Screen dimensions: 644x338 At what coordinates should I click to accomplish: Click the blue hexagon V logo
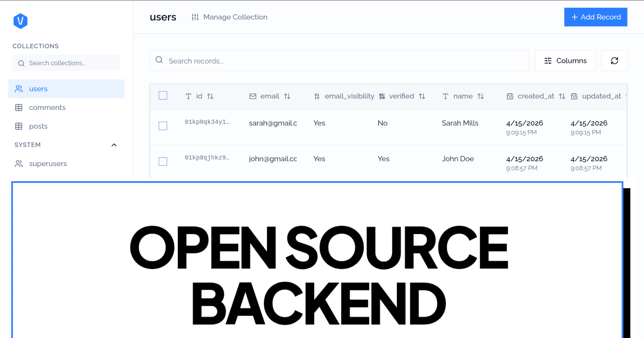[20, 21]
